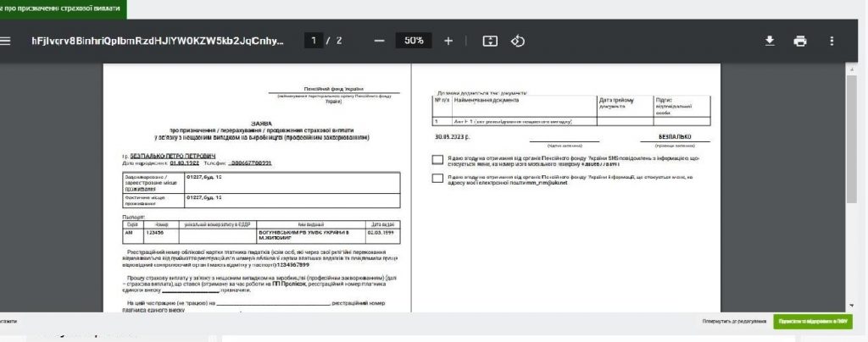The width and height of the screenshot is (868, 342).
Task: Zoom in with the plus icon
Action: point(448,41)
